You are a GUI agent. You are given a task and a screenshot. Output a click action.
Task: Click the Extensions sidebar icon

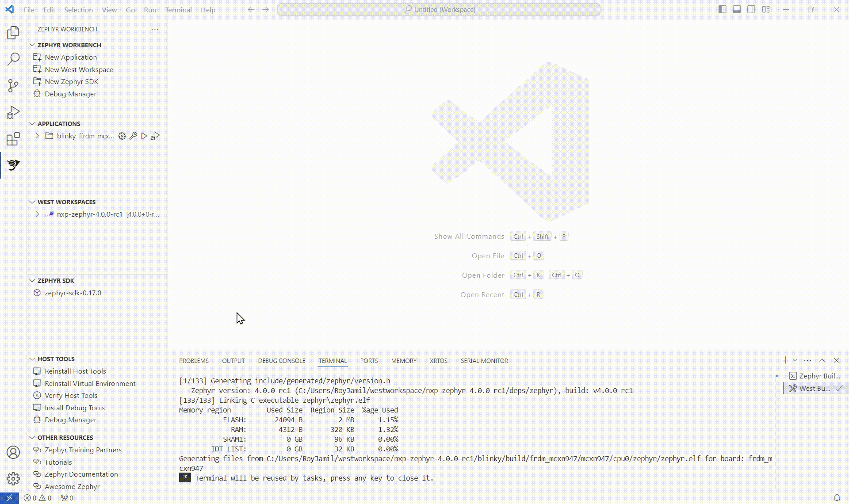[x=13, y=139]
